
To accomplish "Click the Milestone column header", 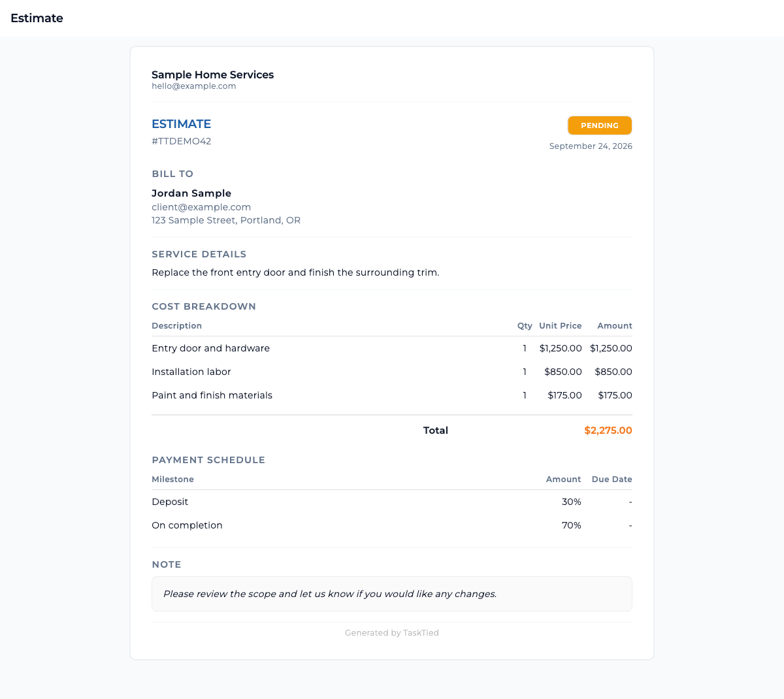I will click(172, 480).
